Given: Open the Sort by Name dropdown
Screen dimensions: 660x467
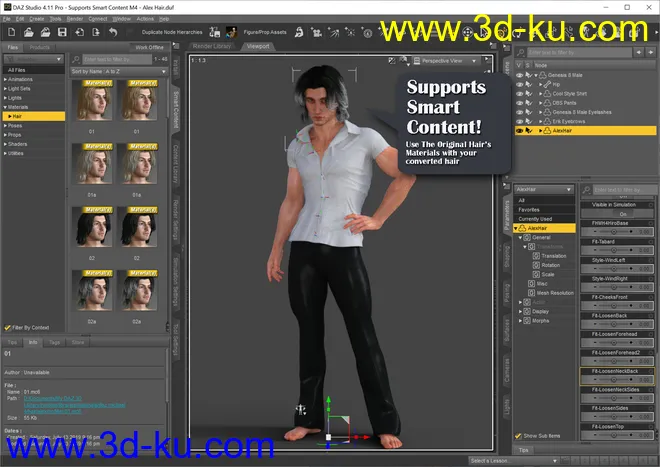Looking at the screenshot, I should click(x=117, y=71).
